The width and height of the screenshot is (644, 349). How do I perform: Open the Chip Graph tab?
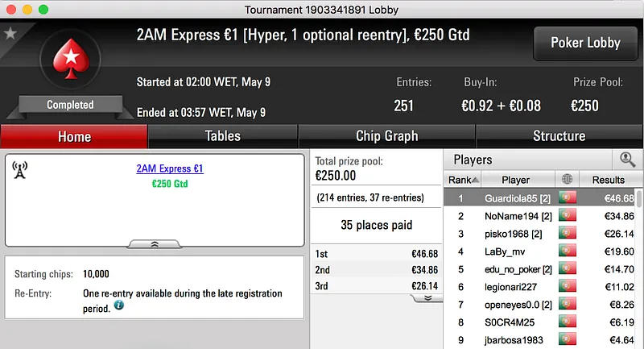pos(386,136)
